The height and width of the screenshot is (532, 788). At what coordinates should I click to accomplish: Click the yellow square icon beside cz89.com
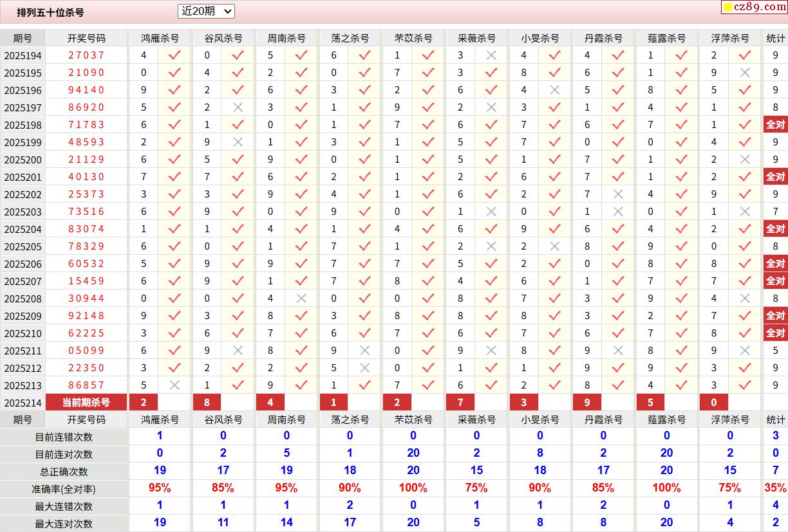[x=728, y=8]
